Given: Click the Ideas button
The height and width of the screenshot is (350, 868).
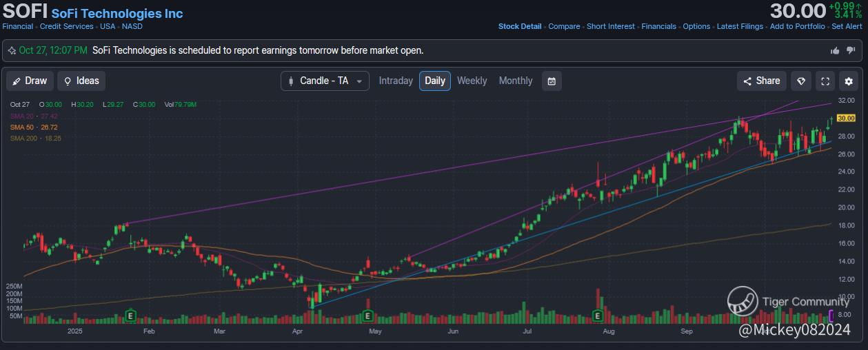Looking at the screenshot, I should 81,81.
